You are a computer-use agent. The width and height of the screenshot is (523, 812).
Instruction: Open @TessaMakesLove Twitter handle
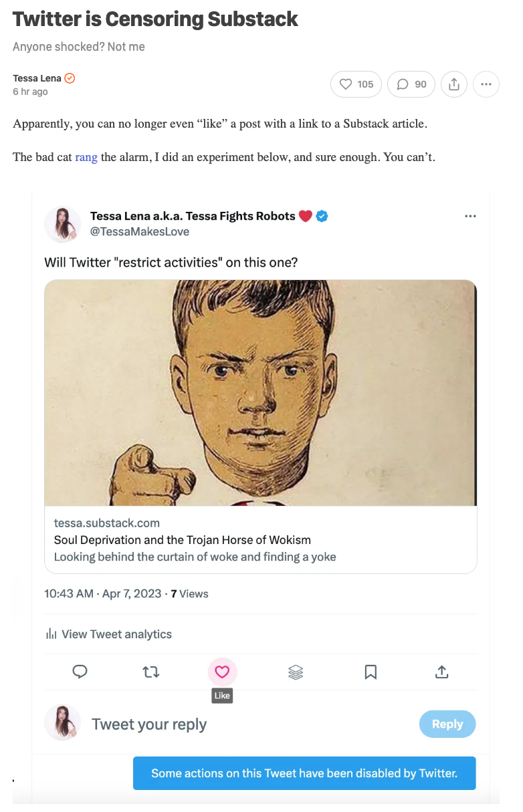(x=139, y=232)
